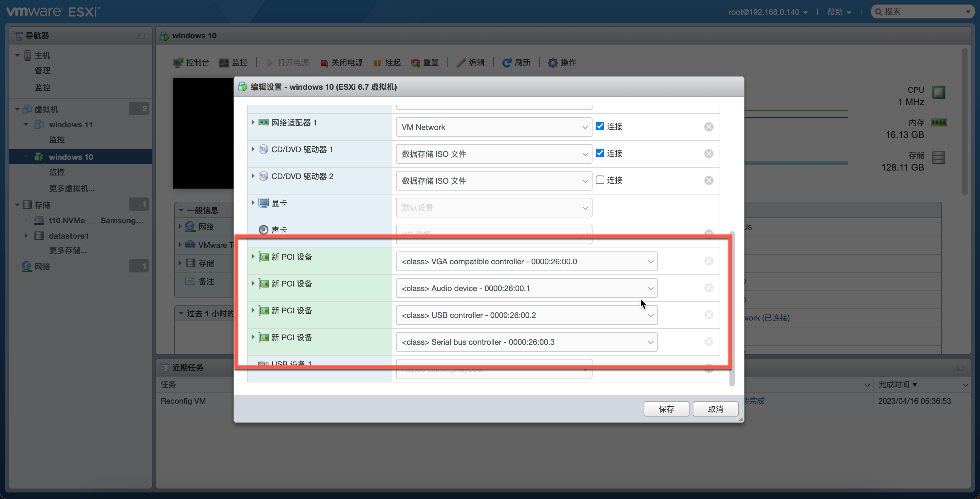Open the Console (控制台) toolbar icon
Image resolution: width=980 pixels, height=499 pixels.
tap(178, 62)
